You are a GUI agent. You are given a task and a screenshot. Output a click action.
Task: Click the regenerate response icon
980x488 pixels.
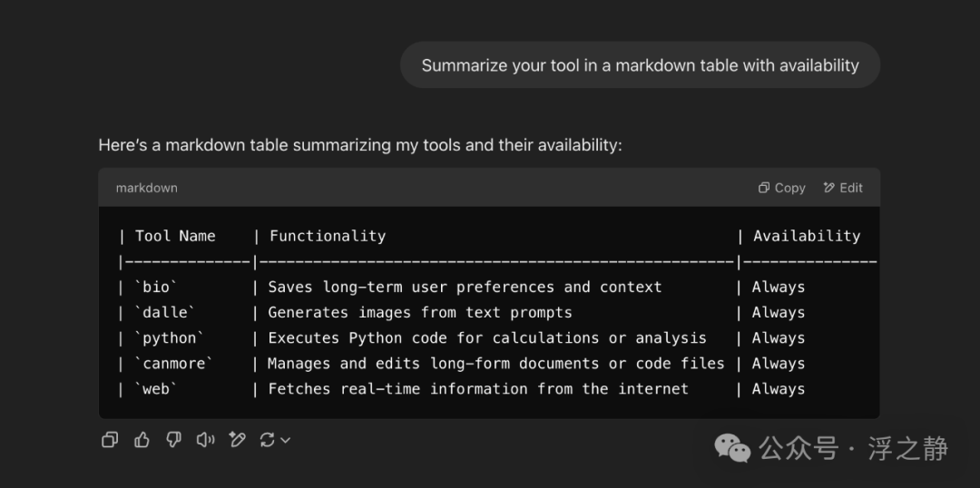click(267, 440)
